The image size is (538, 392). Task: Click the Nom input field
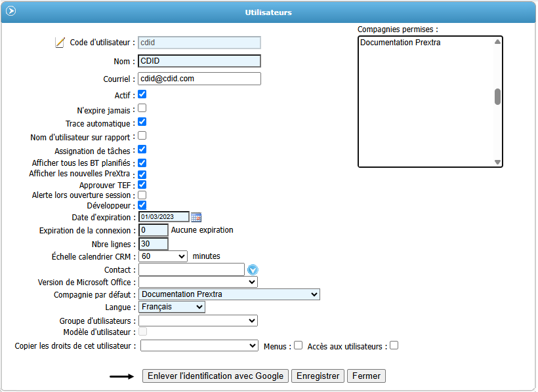[x=199, y=61]
